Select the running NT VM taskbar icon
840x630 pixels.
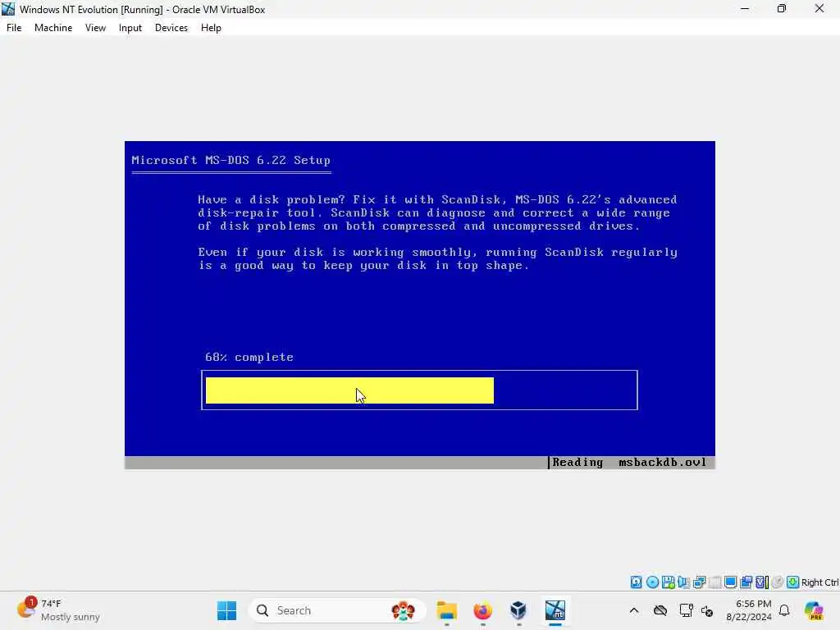pyautogui.click(x=555, y=610)
